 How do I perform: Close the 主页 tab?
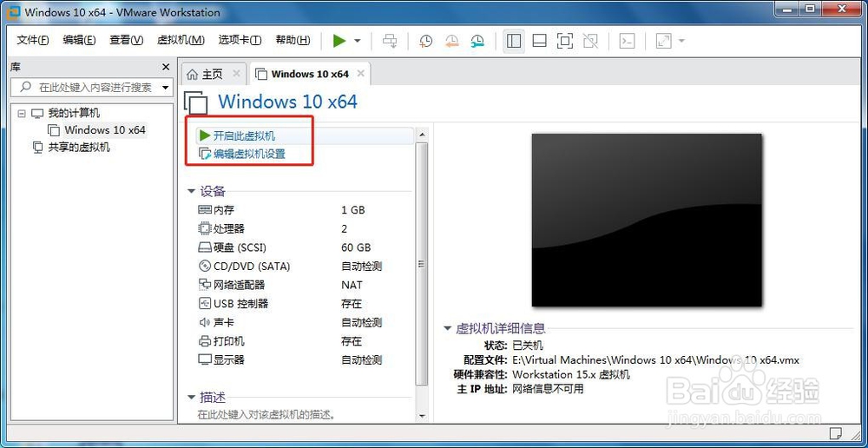(x=236, y=74)
